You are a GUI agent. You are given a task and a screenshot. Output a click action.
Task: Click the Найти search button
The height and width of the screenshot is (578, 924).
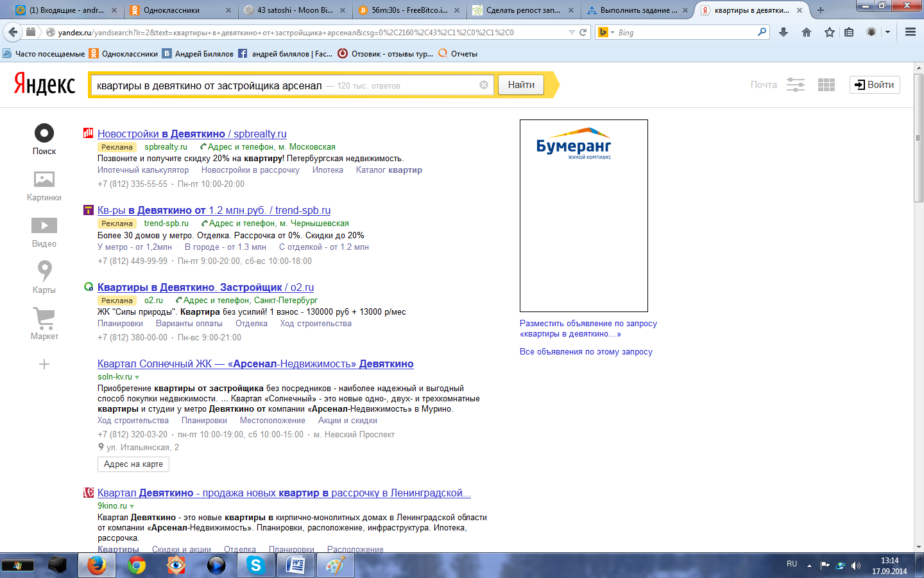point(521,85)
